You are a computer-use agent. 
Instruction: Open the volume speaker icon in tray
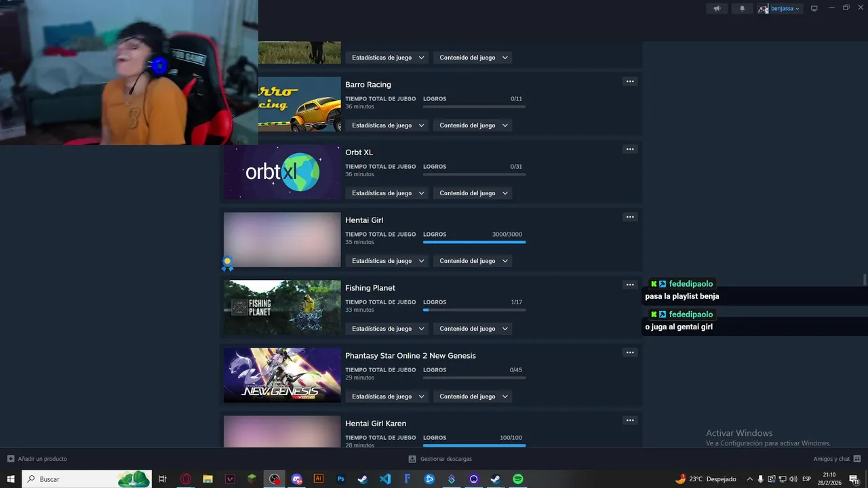pyautogui.click(x=793, y=479)
